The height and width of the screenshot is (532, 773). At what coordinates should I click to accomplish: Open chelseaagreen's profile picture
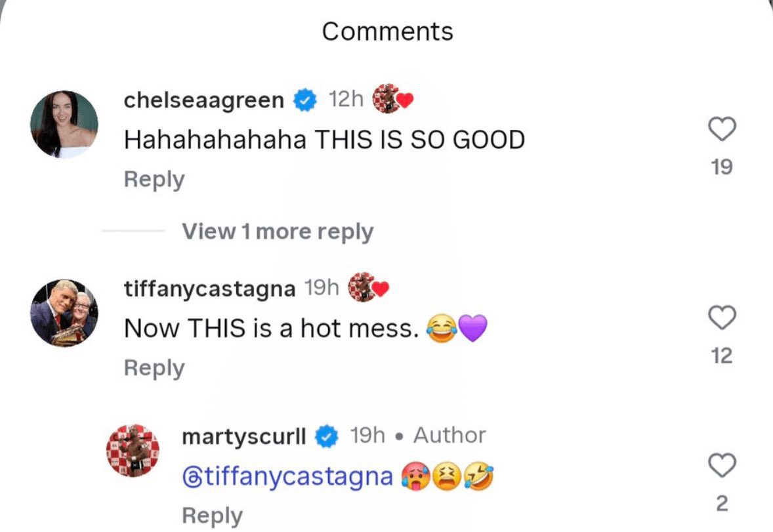point(64,124)
